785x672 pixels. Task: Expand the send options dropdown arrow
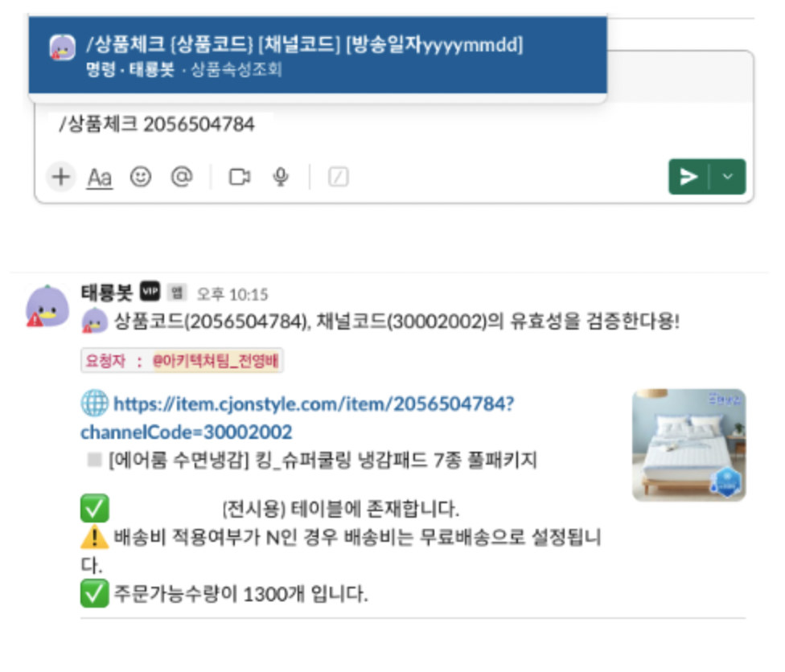point(727,177)
